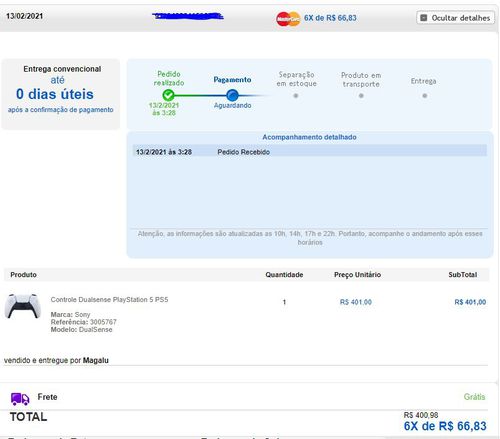Click the progress line between Pedido and Pagamento
Screen dimensions: 500x439
[x=200, y=96]
